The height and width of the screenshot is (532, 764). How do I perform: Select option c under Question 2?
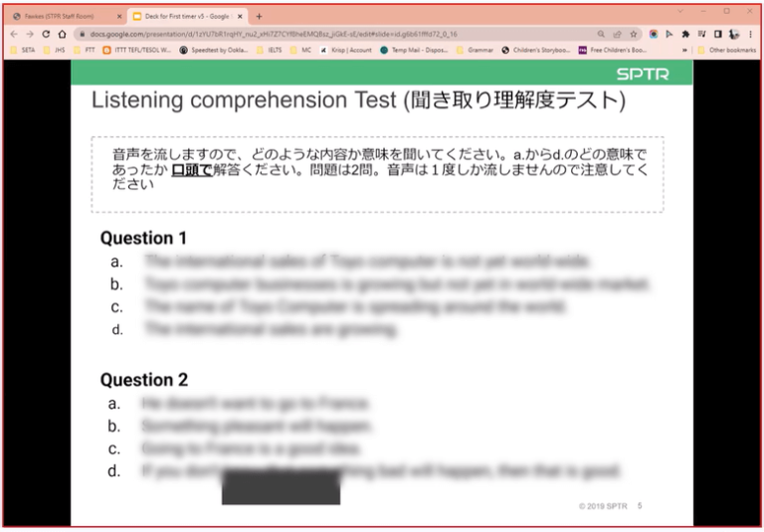coord(235,448)
